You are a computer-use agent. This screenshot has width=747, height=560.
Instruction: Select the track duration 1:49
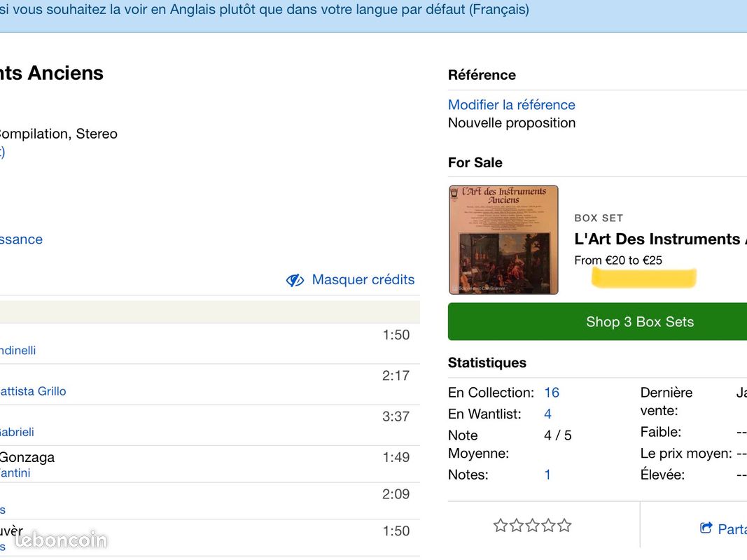(x=396, y=458)
